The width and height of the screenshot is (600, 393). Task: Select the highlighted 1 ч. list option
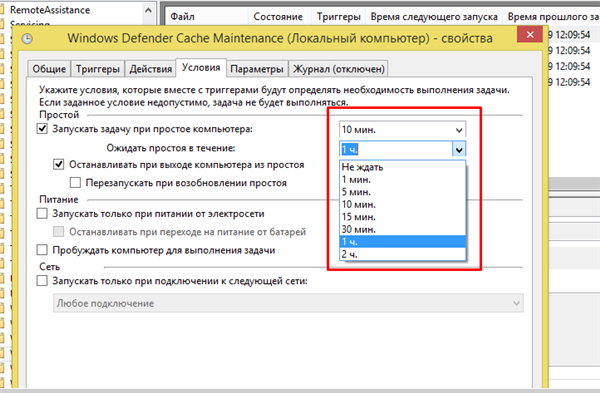(403, 241)
